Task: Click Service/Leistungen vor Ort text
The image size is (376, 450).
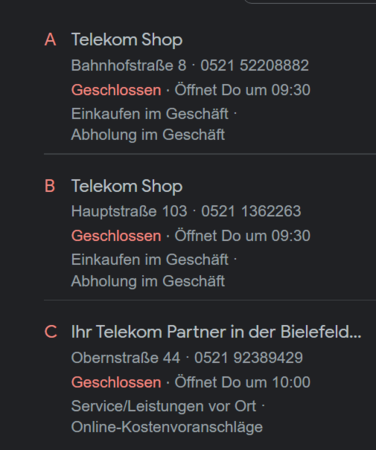Action: tap(164, 406)
